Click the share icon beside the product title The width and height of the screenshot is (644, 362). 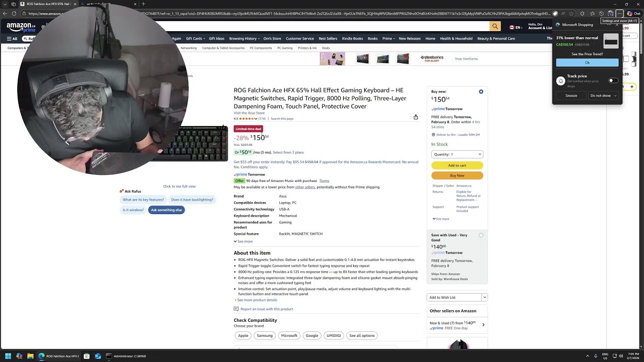[x=416, y=117]
